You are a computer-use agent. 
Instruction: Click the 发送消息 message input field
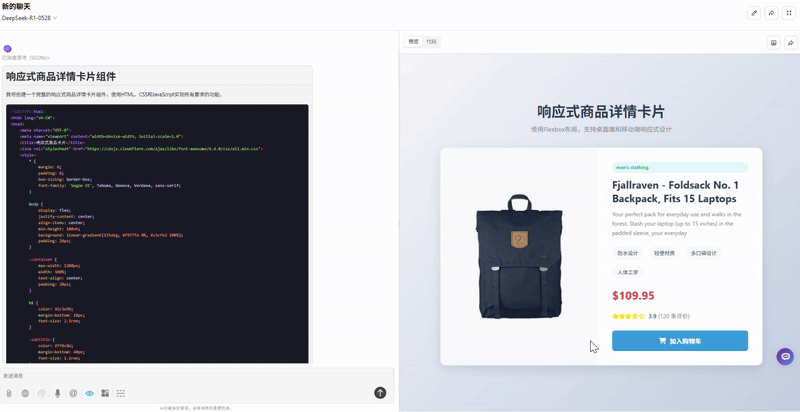[197, 376]
